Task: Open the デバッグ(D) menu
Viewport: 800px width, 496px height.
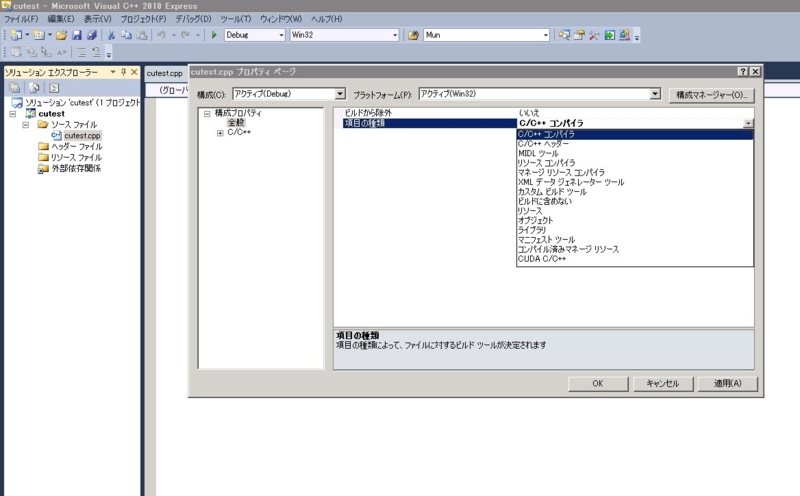Action: 193,19
